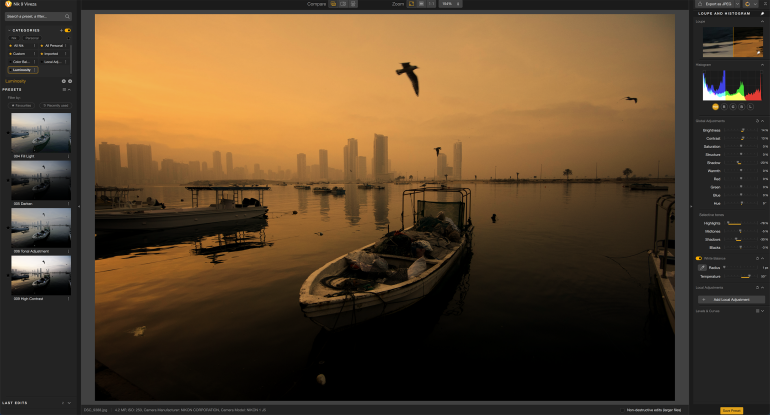Select the G histogram channel button

click(x=733, y=107)
